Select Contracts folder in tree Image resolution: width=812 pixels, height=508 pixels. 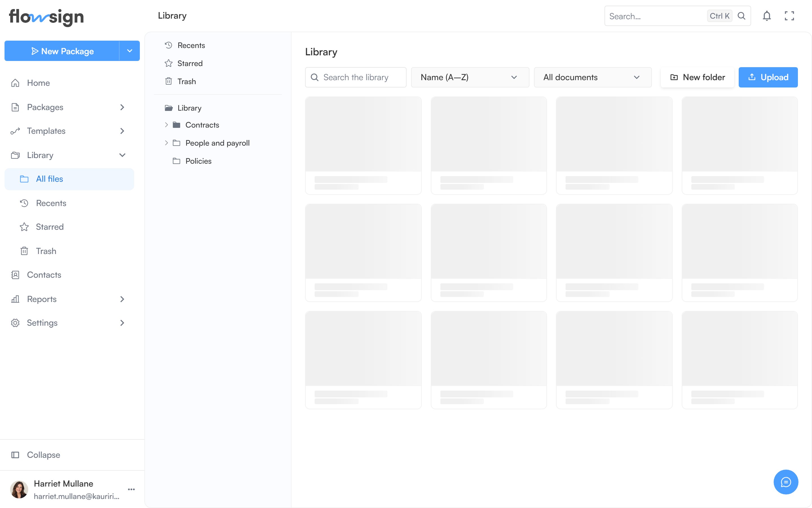(202, 125)
